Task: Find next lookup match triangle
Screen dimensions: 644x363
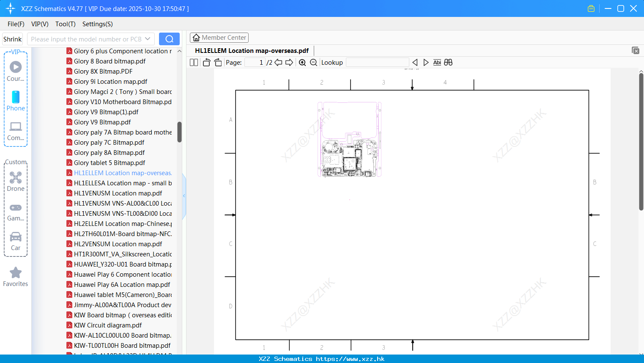Action: (x=426, y=63)
